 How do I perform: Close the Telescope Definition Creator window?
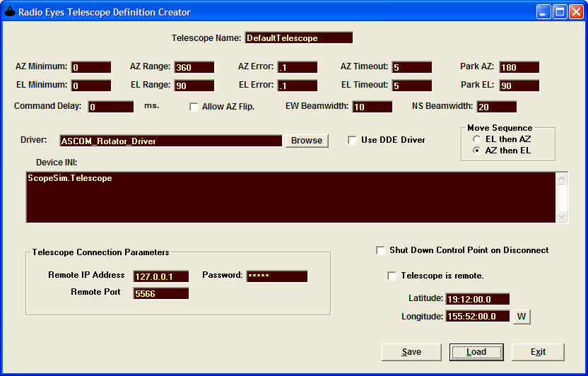(x=576, y=11)
